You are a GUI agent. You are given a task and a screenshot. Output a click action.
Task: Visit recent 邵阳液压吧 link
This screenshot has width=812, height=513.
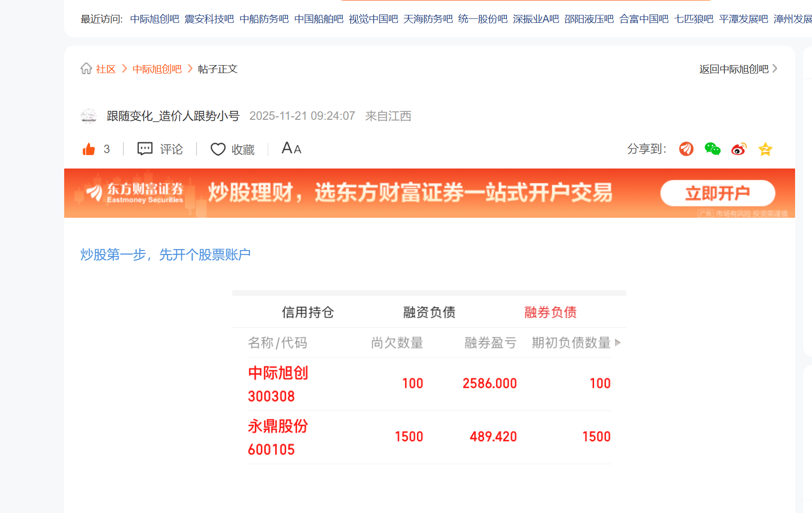tap(589, 19)
